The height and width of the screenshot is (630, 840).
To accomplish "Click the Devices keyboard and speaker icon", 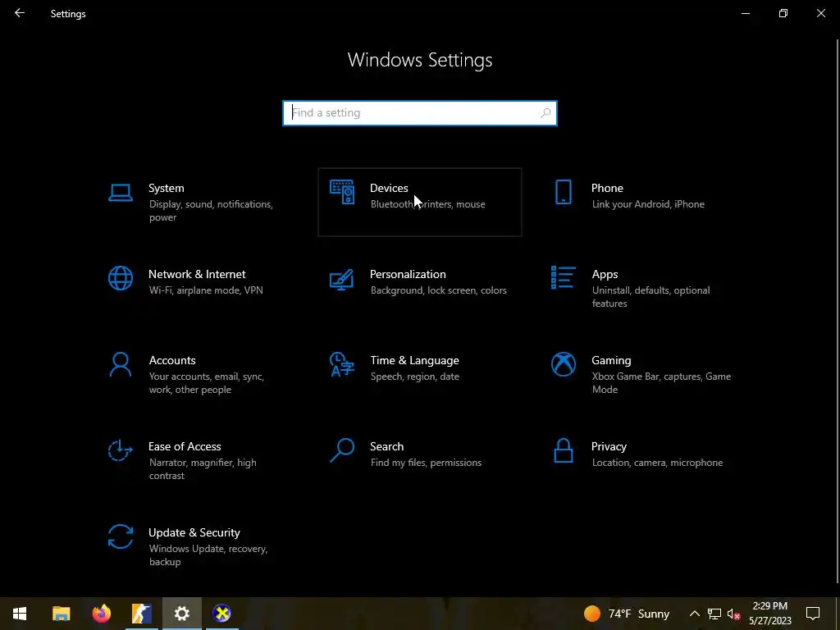I will click(342, 192).
